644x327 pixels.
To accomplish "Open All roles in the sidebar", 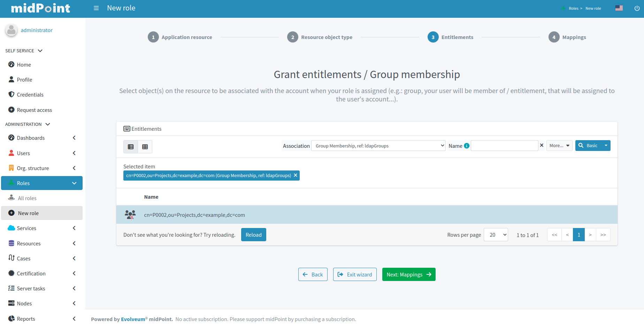I will click(27, 198).
